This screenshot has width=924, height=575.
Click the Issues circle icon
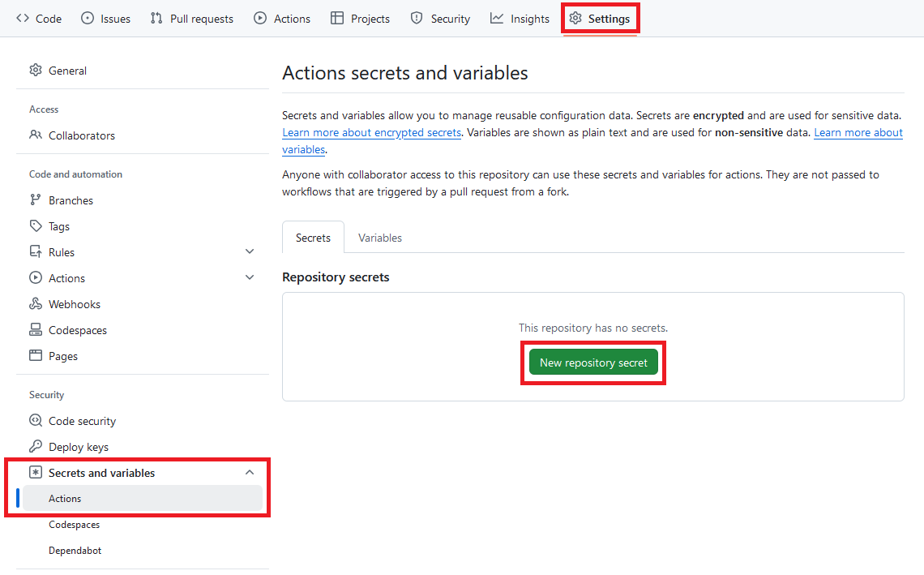pos(88,19)
